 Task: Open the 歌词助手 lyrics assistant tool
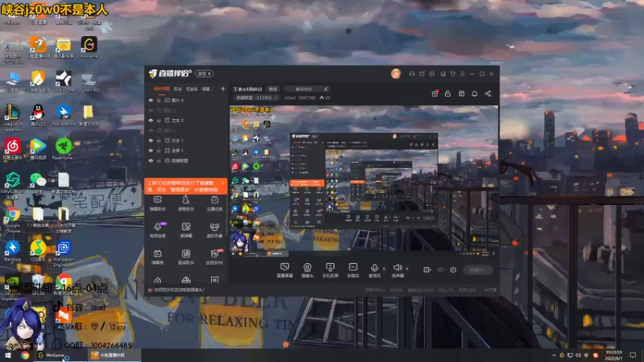pos(186,257)
